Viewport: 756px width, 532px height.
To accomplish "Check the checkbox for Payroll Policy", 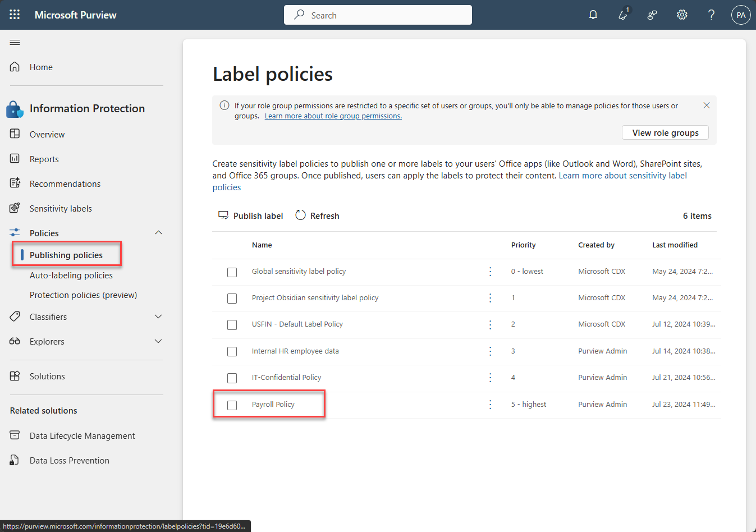I will tap(232, 405).
